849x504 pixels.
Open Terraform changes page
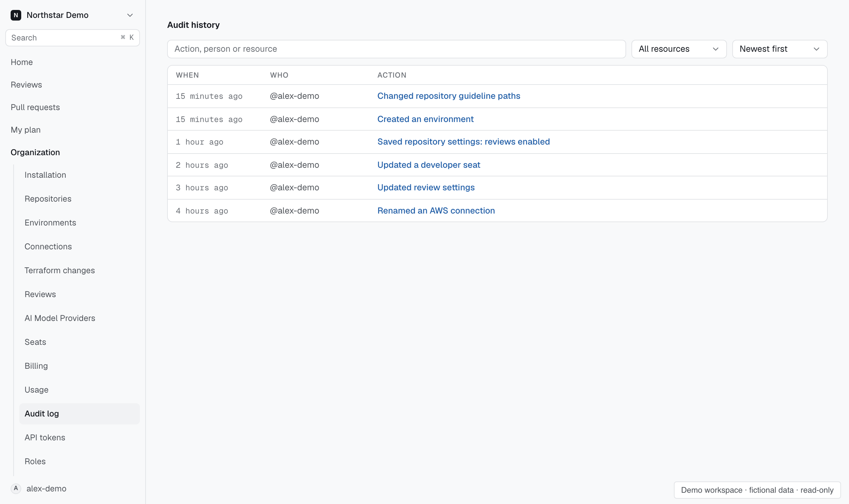click(x=60, y=270)
